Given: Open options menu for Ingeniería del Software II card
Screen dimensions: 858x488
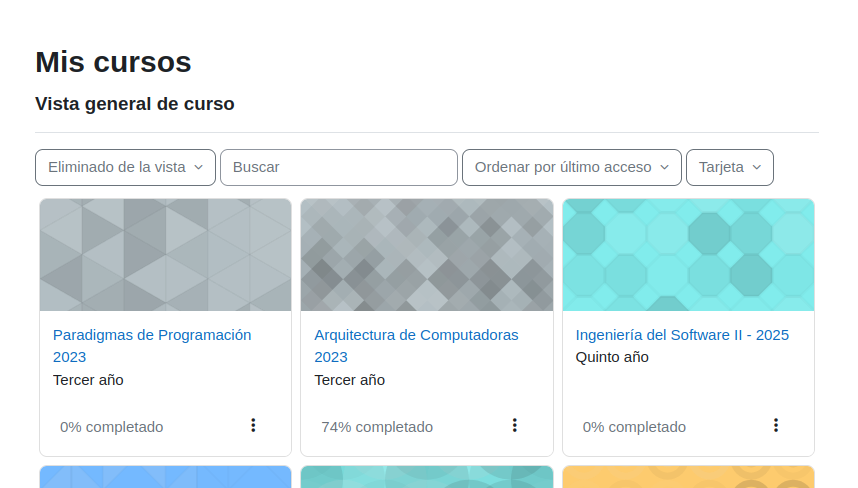Looking at the screenshot, I should coord(775,426).
